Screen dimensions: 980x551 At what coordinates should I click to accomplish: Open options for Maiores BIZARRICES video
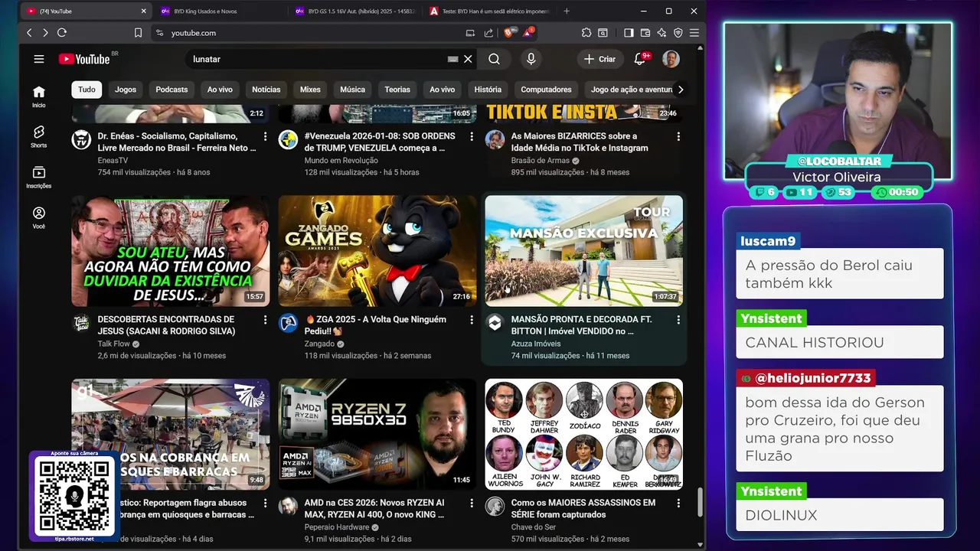[x=678, y=137]
